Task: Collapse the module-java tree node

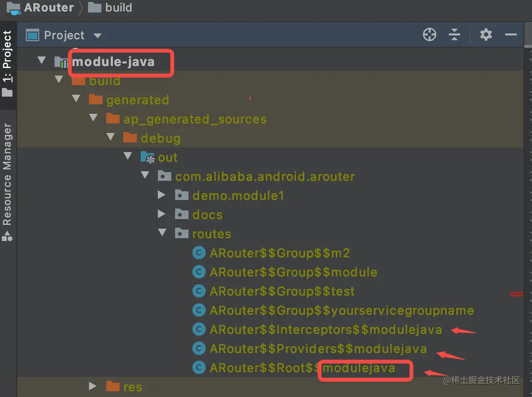Action: (42, 61)
